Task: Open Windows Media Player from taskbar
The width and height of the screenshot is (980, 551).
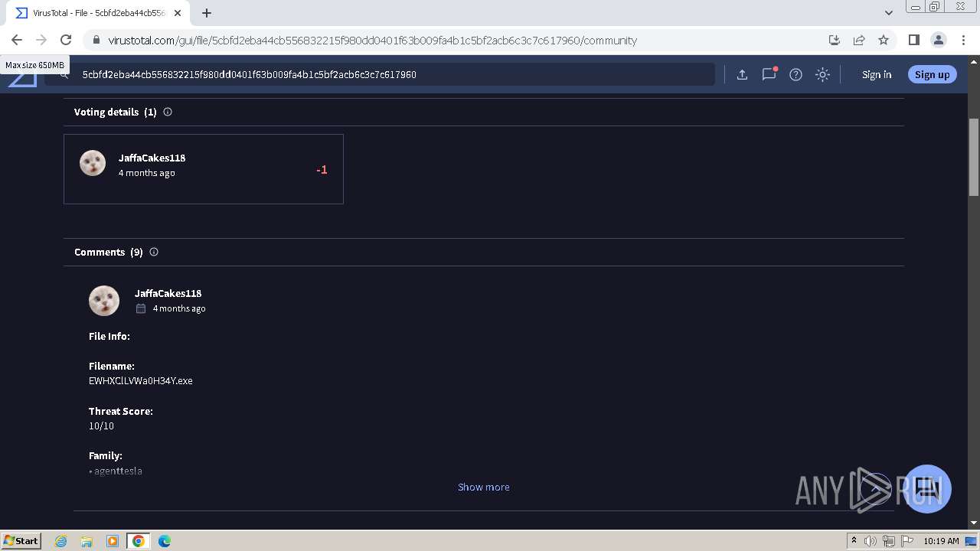Action: 113,541
